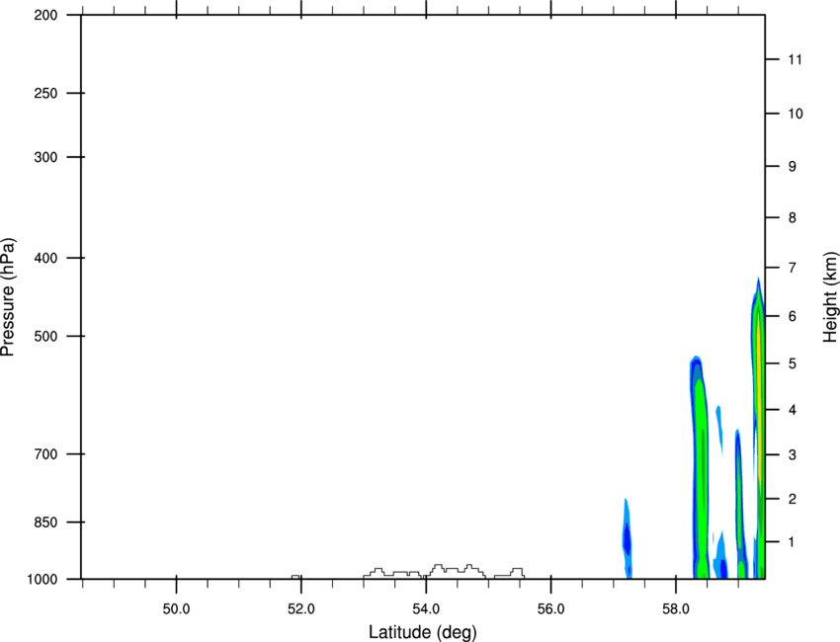Click the 700 pressure tick label
The image size is (840, 642).
(x=45, y=454)
